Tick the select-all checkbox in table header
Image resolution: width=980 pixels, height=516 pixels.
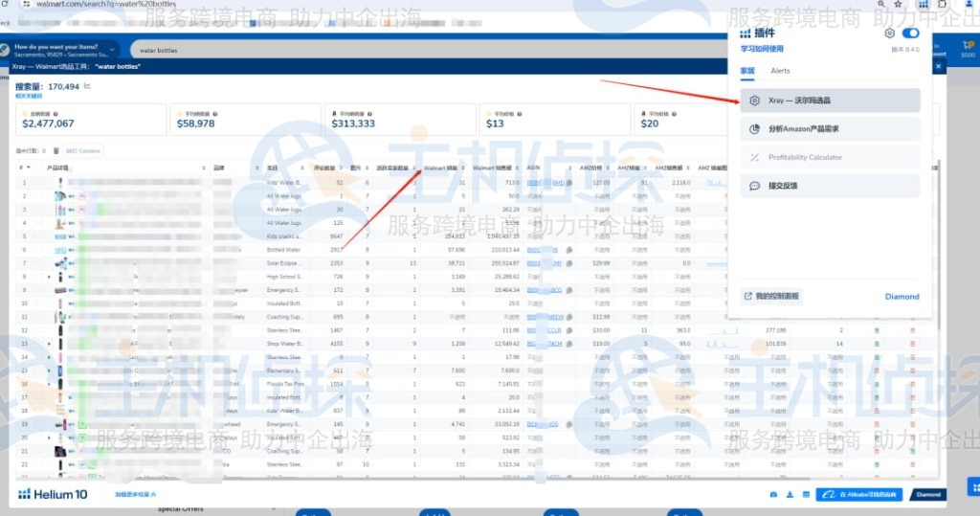coord(40,168)
